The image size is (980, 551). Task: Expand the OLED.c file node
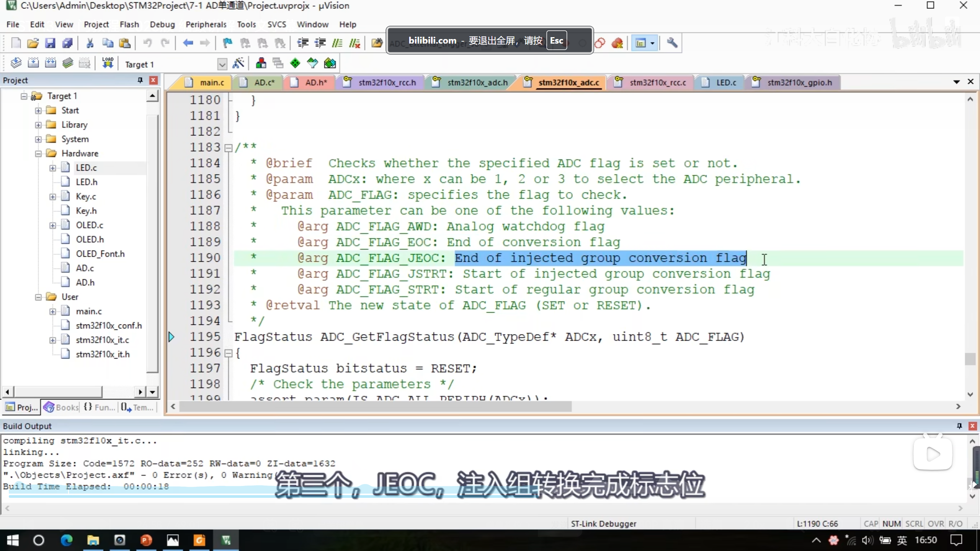tap(52, 225)
